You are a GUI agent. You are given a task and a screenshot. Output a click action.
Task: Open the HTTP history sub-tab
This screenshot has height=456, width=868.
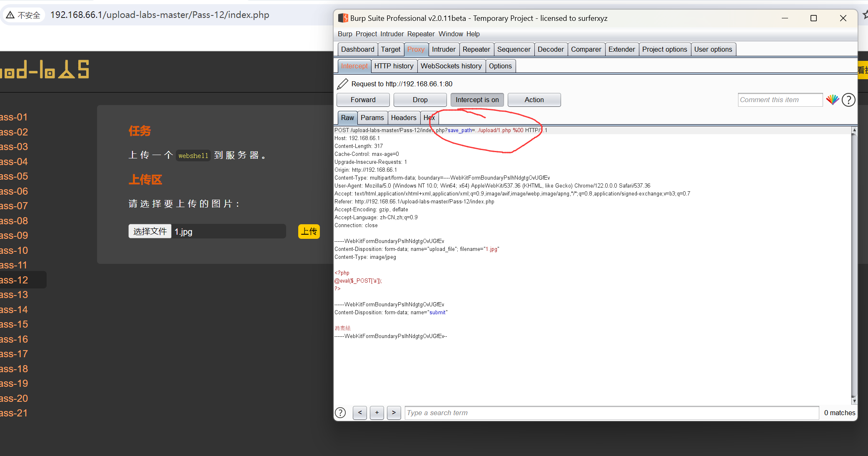(394, 66)
